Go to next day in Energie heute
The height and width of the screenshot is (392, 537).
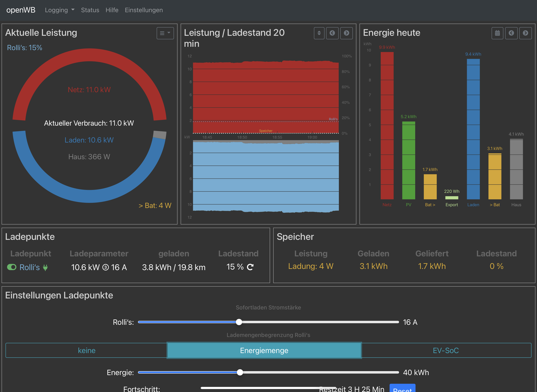[x=526, y=33]
